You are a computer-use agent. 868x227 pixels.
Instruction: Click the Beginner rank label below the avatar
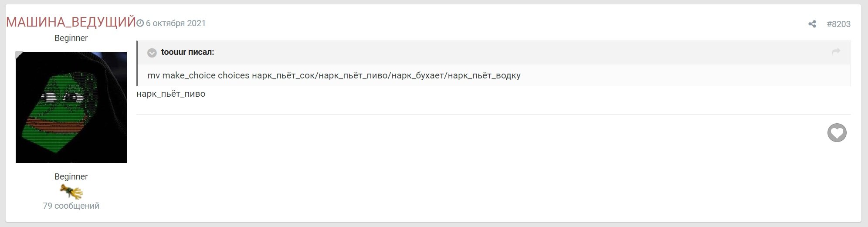[x=71, y=176]
